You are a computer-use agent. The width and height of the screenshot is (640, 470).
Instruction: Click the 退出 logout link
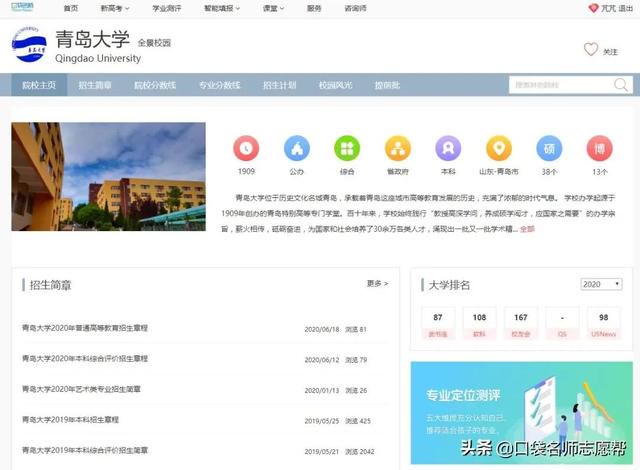pos(625,8)
